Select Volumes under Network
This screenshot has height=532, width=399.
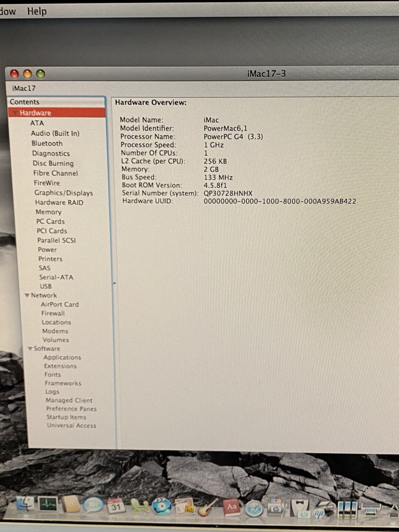tap(56, 340)
